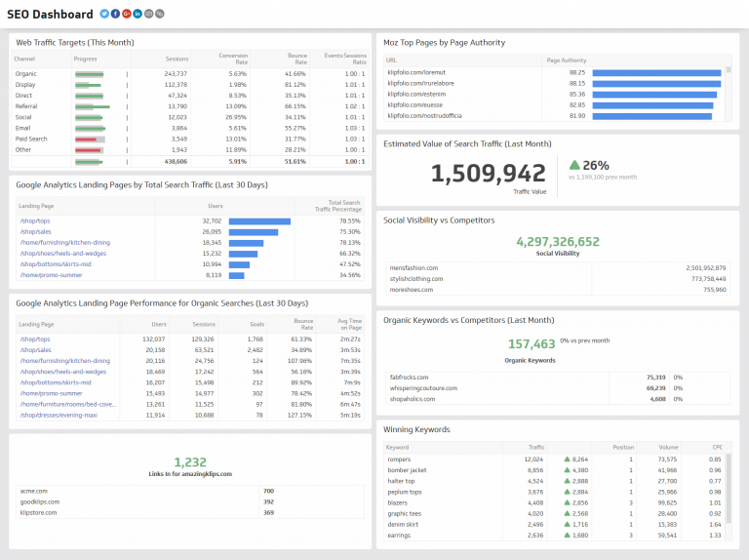Screen dimensions: 749x560
Task: Click the 1,509,942 traffic value figure
Action: point(488,174)
